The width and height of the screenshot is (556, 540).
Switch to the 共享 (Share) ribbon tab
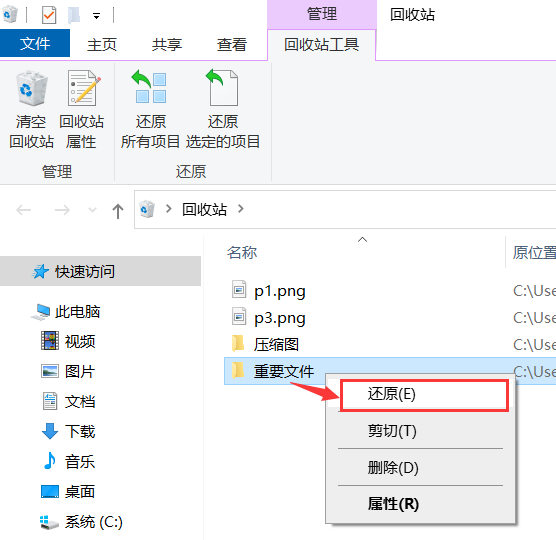pos(167,45)
